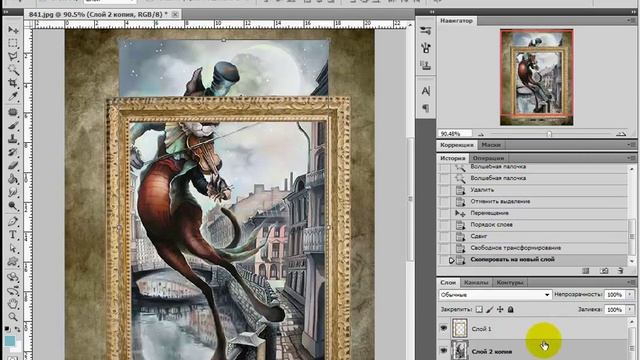Toggle lock all for layer
This screenshot has height=360, width=640.
[x=511, y=309]
